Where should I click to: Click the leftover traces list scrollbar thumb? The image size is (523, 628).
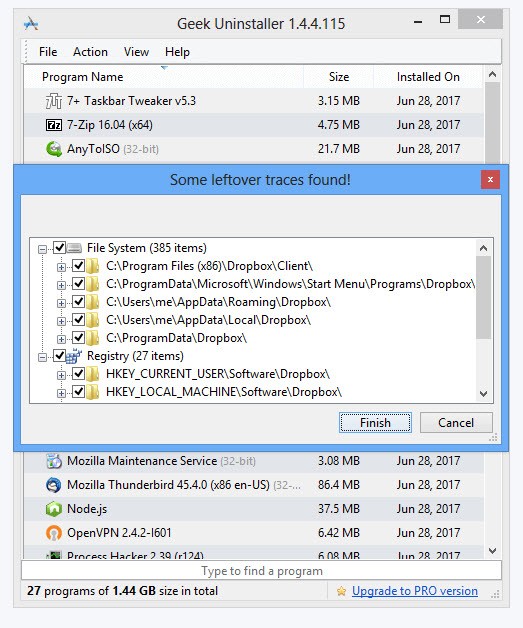(484, 298)
